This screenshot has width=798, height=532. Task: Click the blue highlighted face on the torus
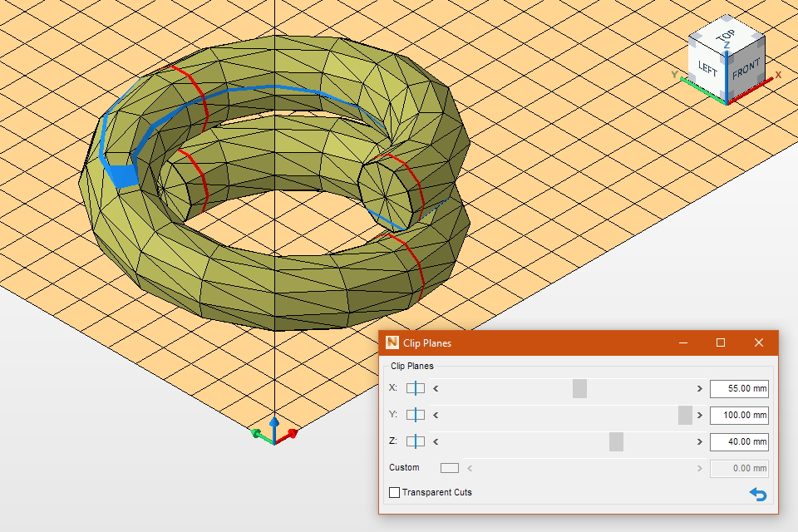click(x=122, y=175)
